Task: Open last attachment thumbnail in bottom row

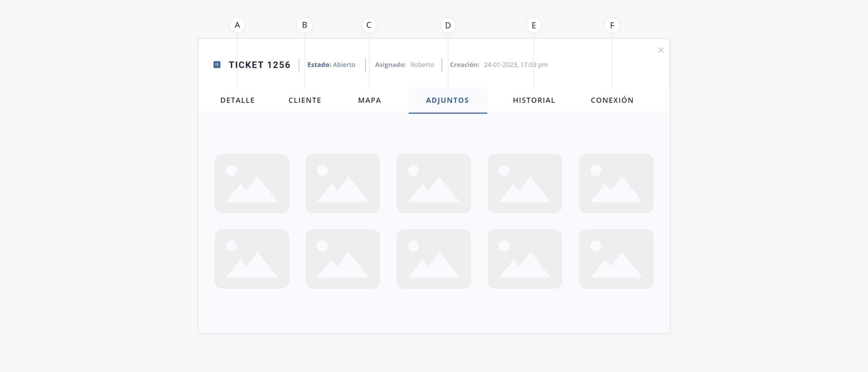Action: [616, 259]
